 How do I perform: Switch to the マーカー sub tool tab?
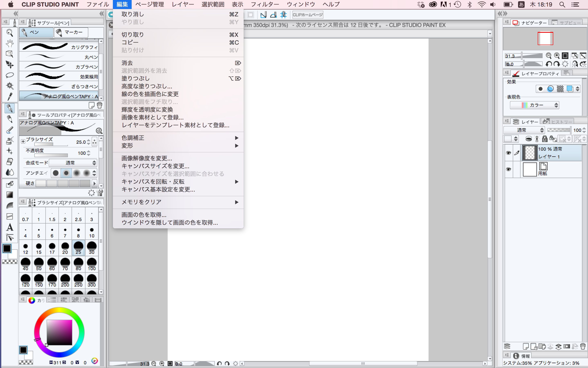point(71,32)
